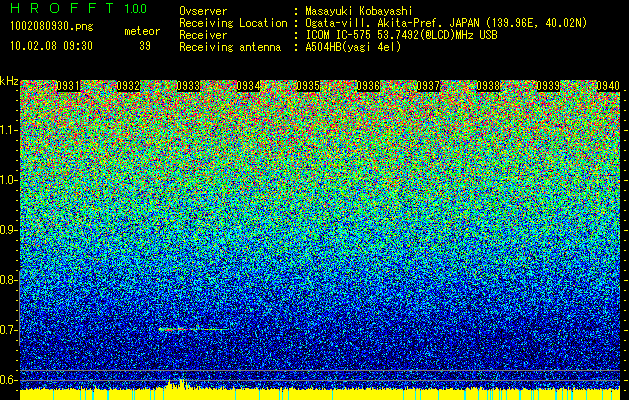This screenshot has height=400, width=629.
Task: Click the 0932 time marker
Action: (x=128, y=86)
